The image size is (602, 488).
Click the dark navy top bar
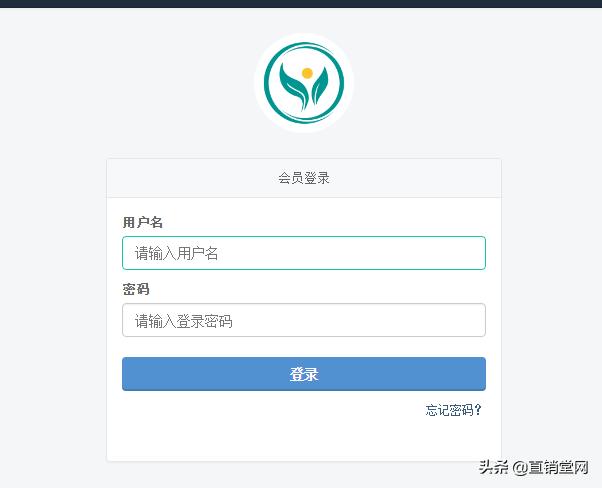coord(301,3)
